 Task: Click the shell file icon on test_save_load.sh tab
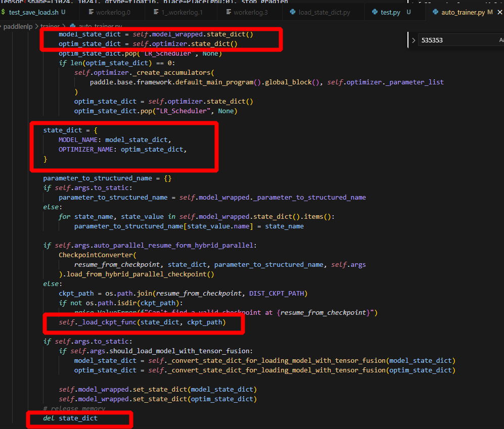[x=4, y=12]
